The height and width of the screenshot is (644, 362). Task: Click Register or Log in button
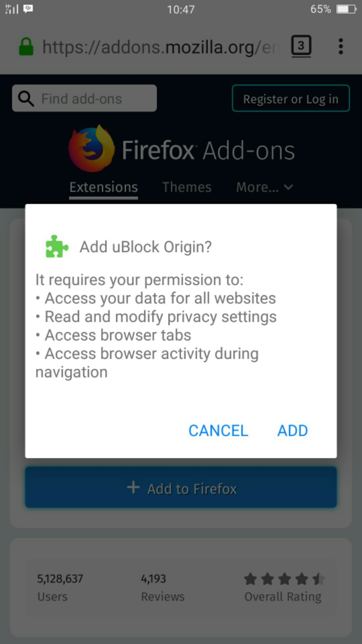291,99
